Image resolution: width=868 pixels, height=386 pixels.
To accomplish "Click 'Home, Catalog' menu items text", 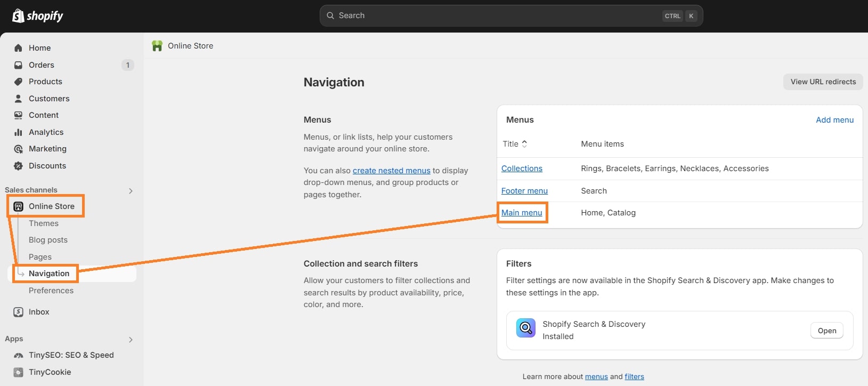I will [x=608, y=213].
